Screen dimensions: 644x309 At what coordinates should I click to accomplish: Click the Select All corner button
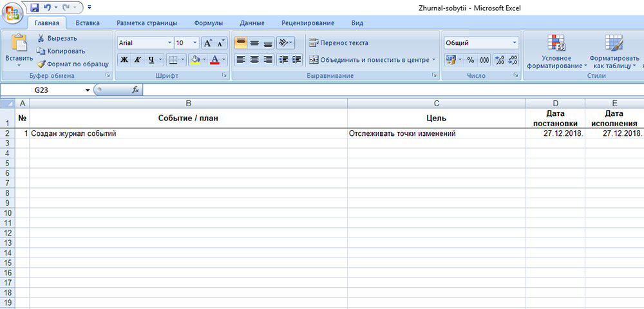point(7,104)
